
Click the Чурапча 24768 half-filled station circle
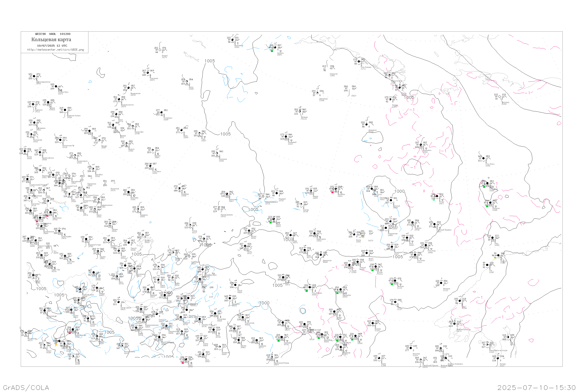[x=413, y=222]
